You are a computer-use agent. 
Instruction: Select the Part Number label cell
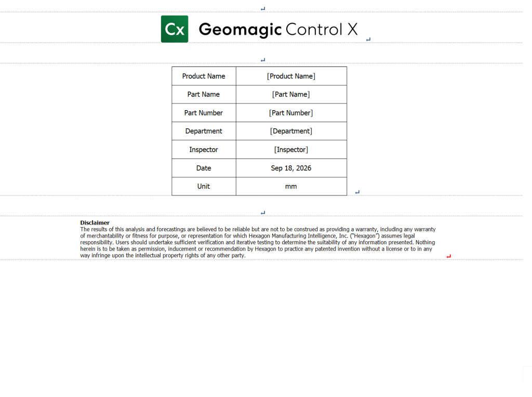click(204, 113)
